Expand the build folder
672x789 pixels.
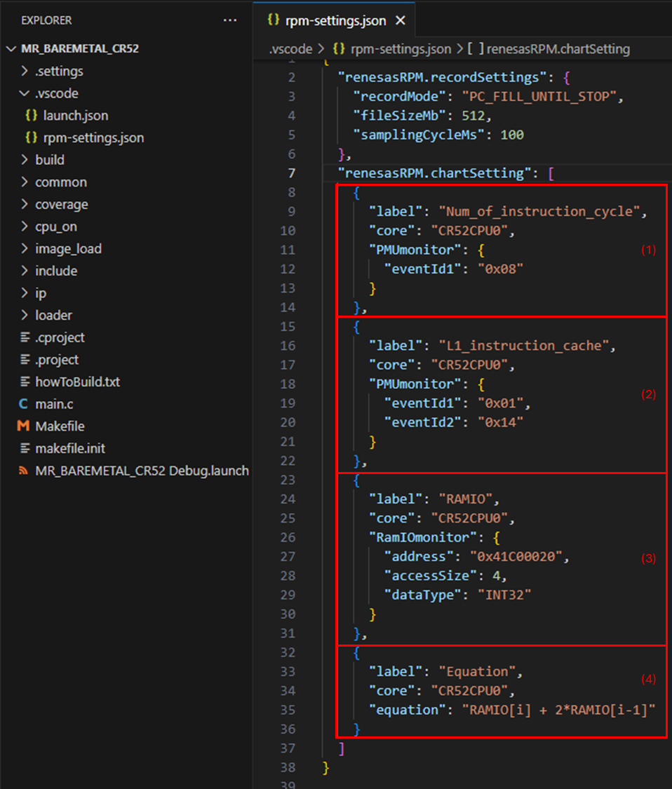(x=25, y=160)
